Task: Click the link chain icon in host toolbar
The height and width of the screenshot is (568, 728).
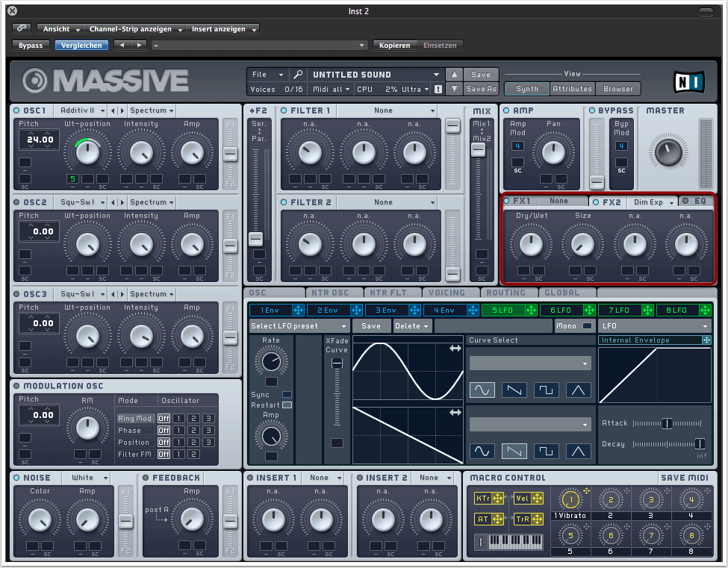Action: tap(21, 28)
